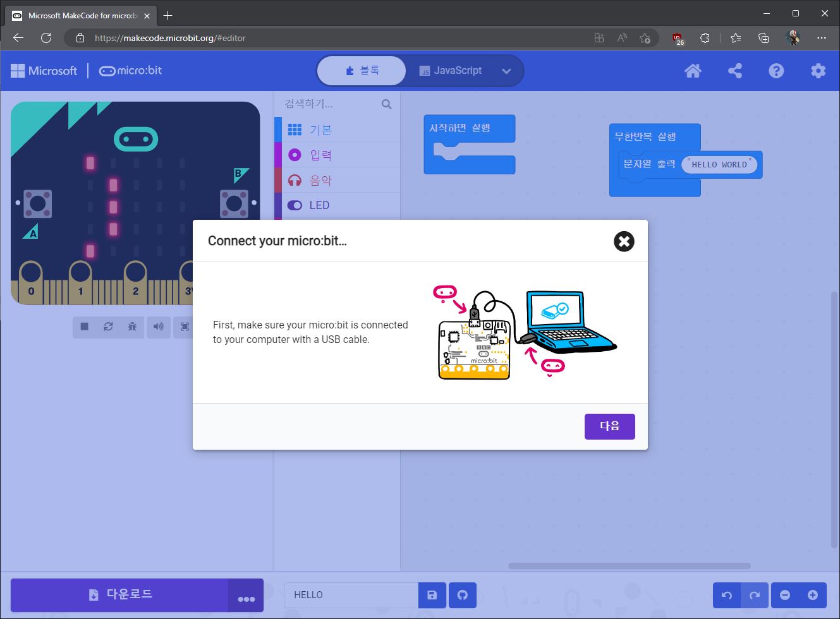Restart the simulator
This screenshot has height=619, width=840.
tap(108, 327)
